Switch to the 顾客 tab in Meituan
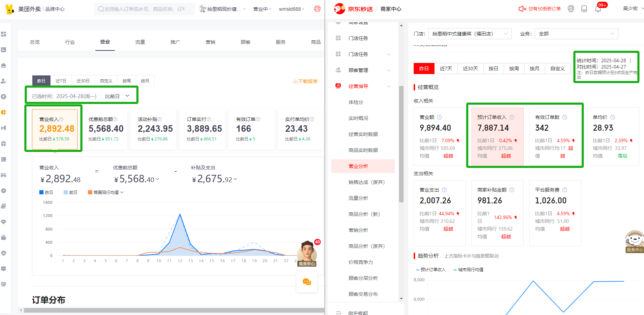 pos(246,42)
